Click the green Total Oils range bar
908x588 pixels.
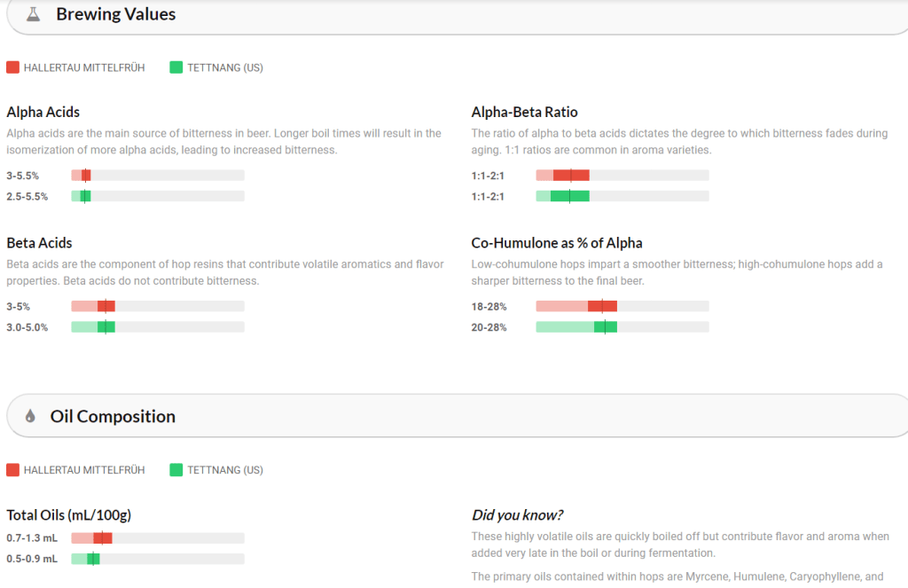[93, 559]
